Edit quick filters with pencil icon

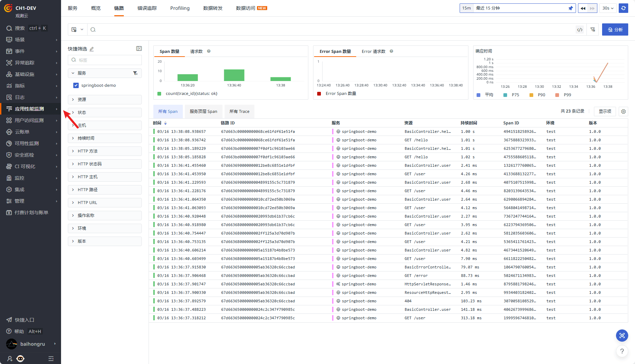(x=92, y=49)
